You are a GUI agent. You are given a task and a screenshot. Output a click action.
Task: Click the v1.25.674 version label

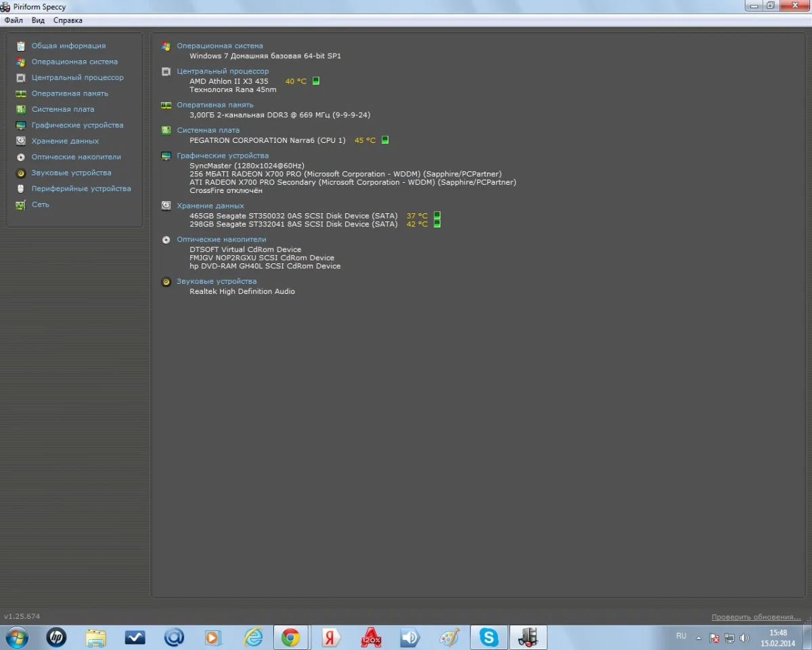(22, 617)
